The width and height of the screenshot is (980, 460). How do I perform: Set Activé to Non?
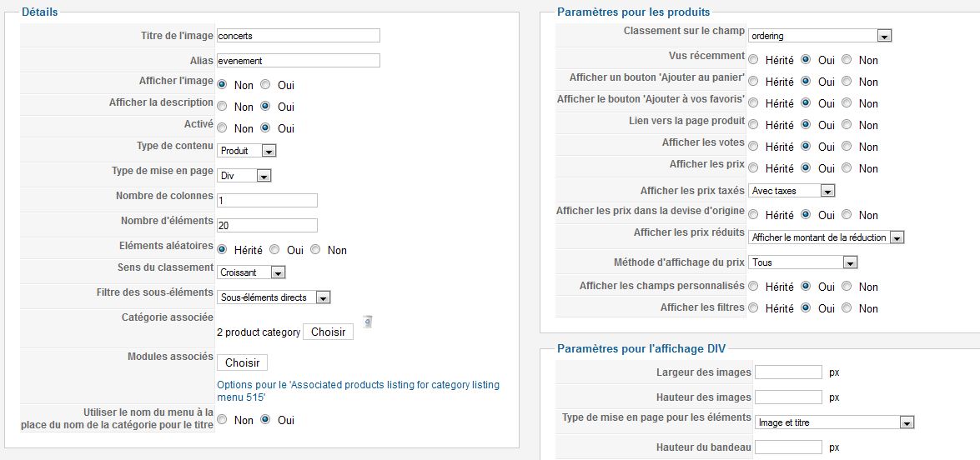tap(222, 128)
